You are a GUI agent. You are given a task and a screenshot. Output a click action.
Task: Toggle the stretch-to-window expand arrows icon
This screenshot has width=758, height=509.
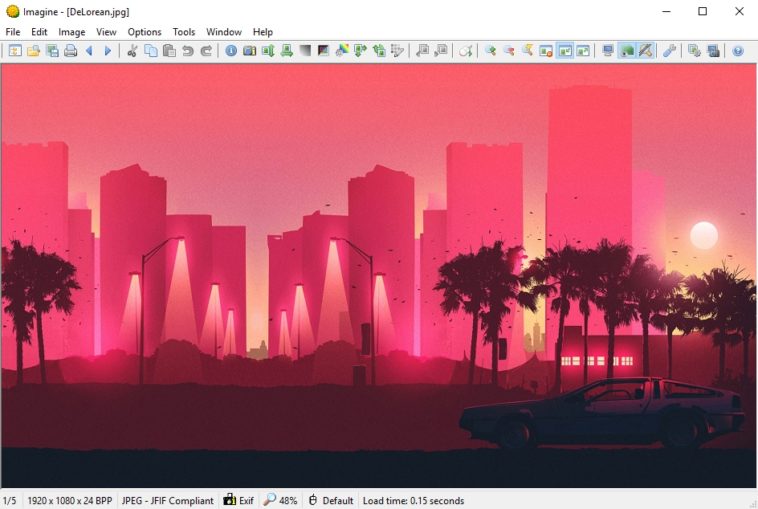click(x=583, y=50)
